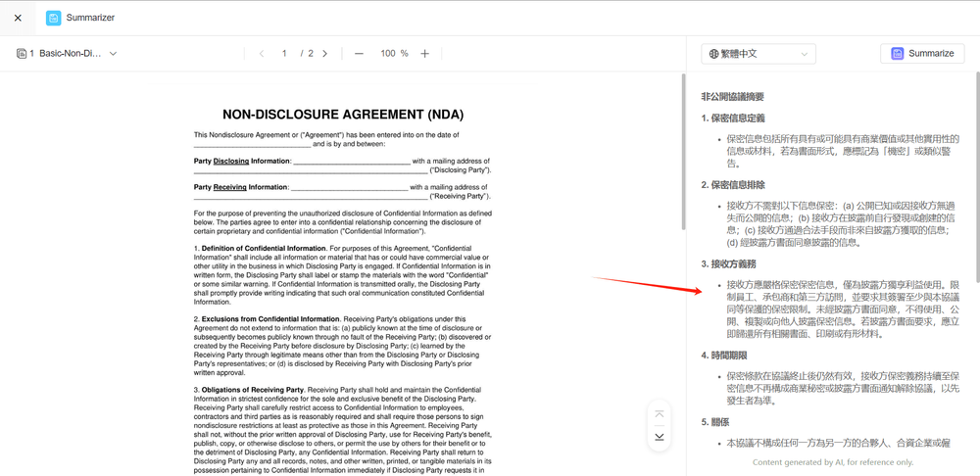Click the file list icon beside Basic-Non-Di
This screenshot has width=980, height=476.
[x=22, y=54]
